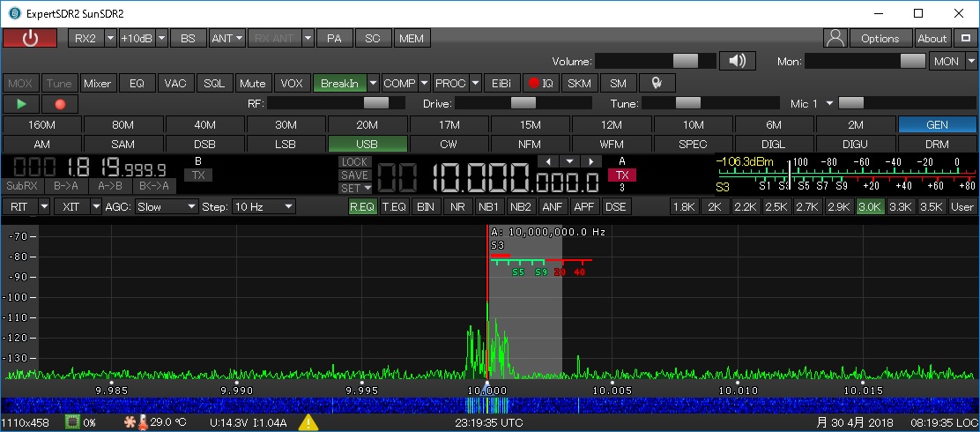Toggle NB1 noise blanker
The width and height of the screenshot is (980, 432).
(x=488, y=207)
